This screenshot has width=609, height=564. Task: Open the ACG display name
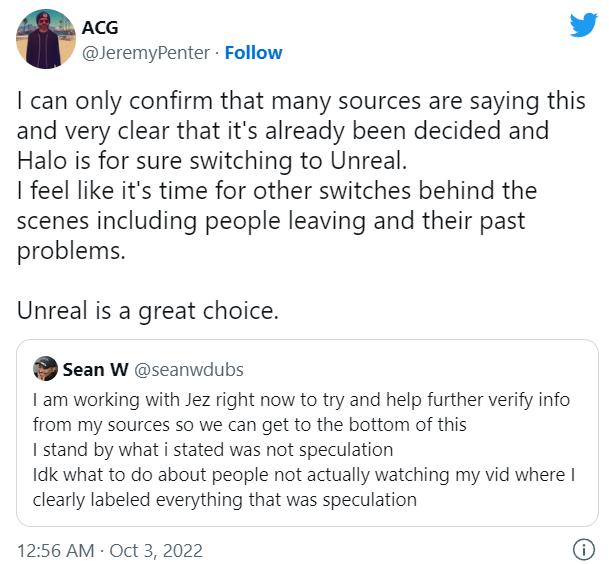click(99, 28)
